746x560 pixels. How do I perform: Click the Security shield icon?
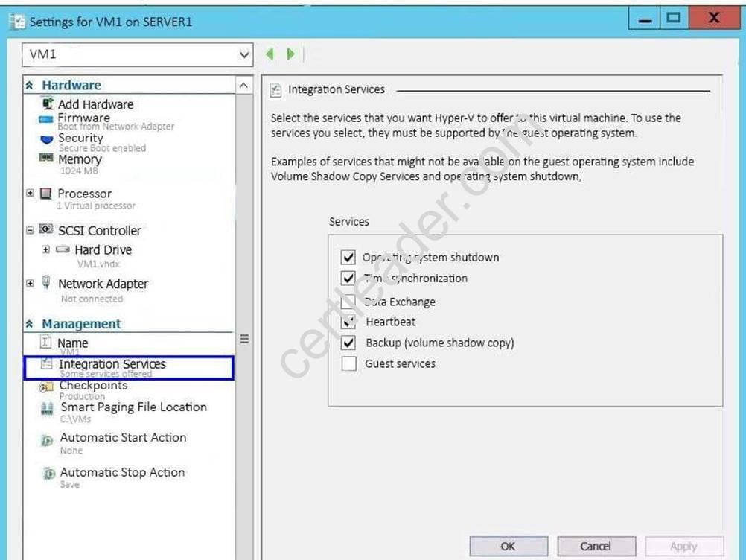tap(47, 139)
